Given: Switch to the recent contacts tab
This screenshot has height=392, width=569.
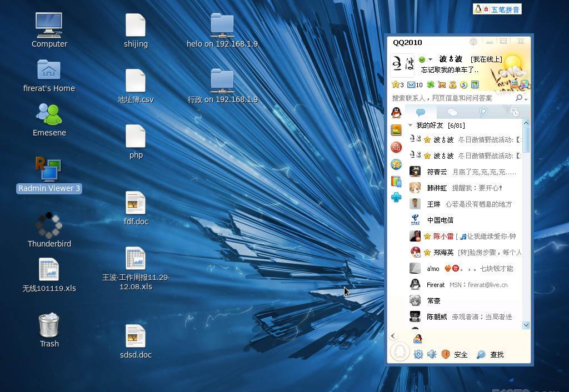Looking at the screenshot, I should [515, 112].
